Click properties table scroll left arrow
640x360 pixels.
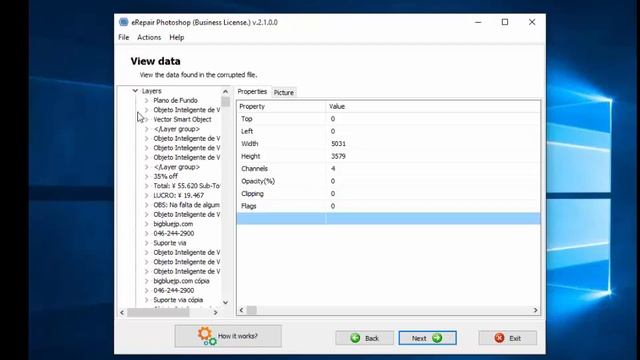pyautogui.click(x=241, y=310)
